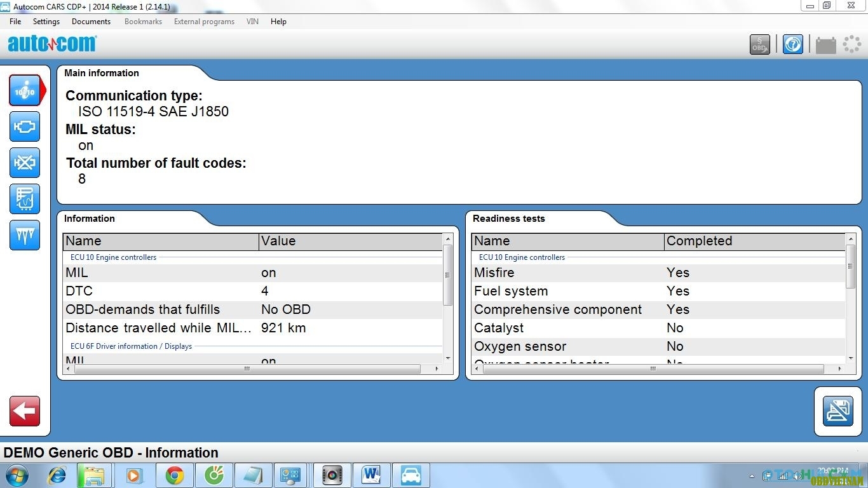Open Microsoft Word from taskbar
The height and width of the screenshot is (488, 868).
click(x=371, y=475)
